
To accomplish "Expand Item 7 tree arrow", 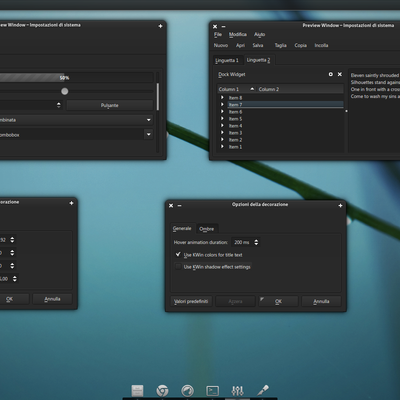I will [x=222, y=104].
